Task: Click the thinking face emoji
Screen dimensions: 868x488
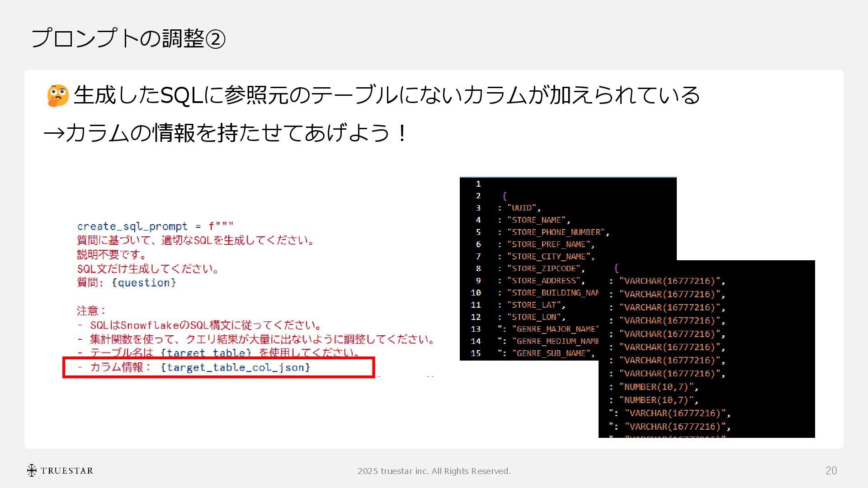Action: point(58,95)
